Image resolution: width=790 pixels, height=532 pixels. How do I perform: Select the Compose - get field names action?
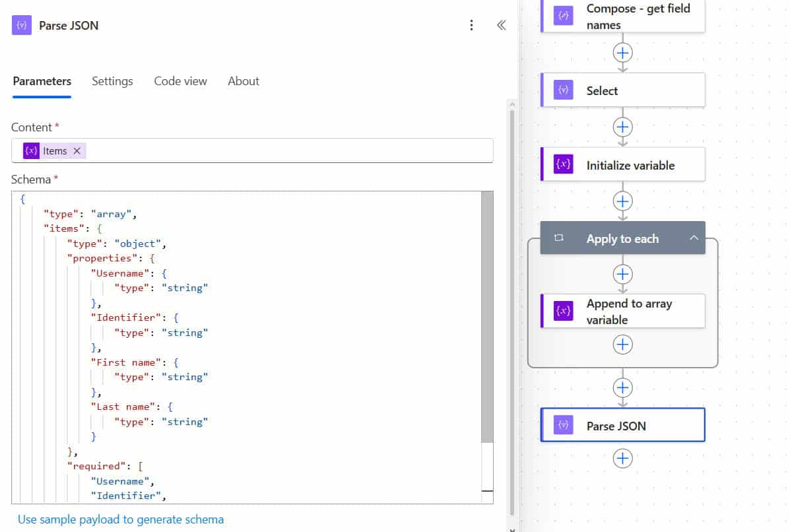pos(623,16)
